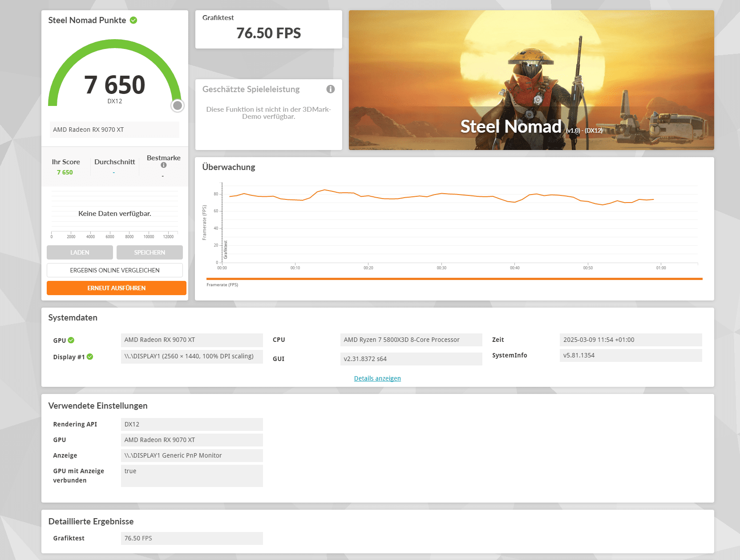Open the Geschätzte Spieleleistung info icon
The image size is (740, 560).
pyautogui.click(x=331, y=89)
